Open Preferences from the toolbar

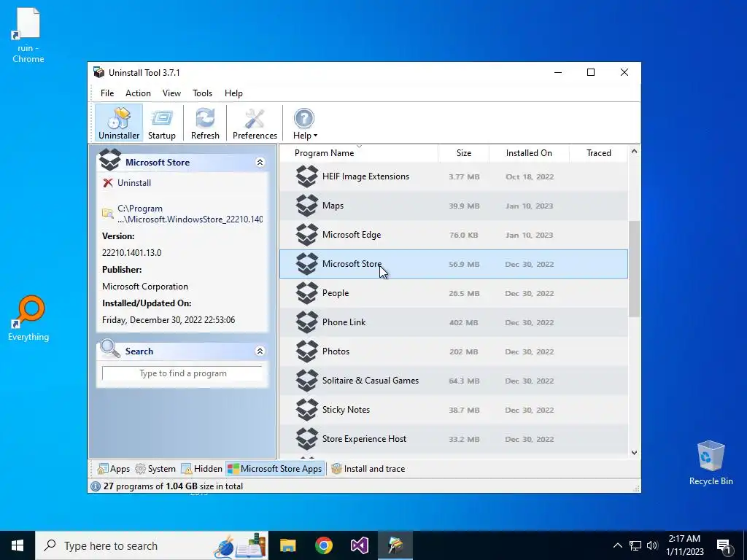coord(255,122)
